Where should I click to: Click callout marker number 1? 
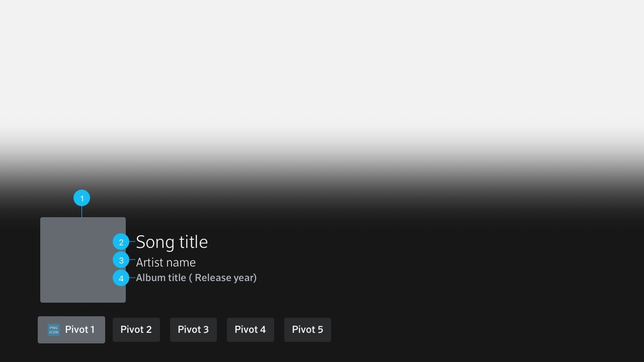pos(82,198)
